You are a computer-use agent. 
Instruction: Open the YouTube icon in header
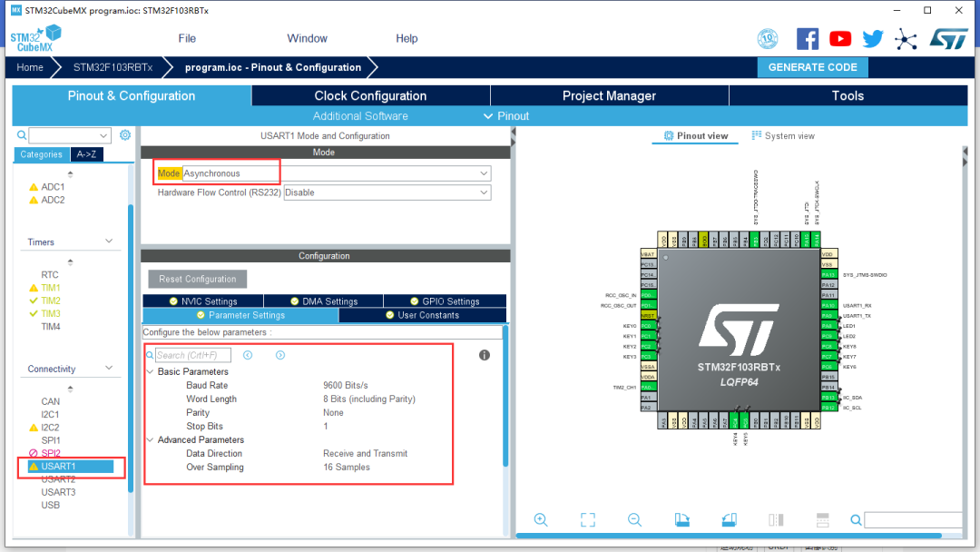pos(840,39)
